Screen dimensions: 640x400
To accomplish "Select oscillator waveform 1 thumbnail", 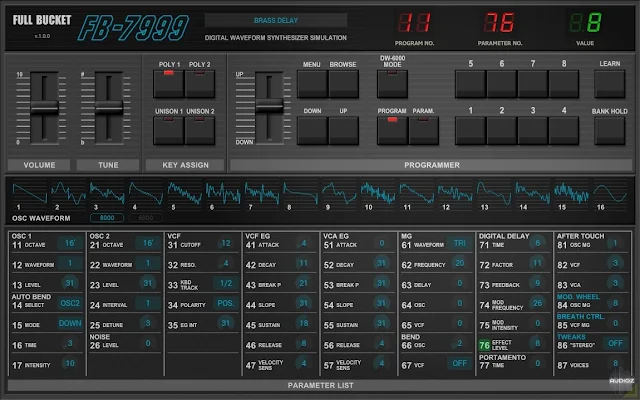I will 30,193.
